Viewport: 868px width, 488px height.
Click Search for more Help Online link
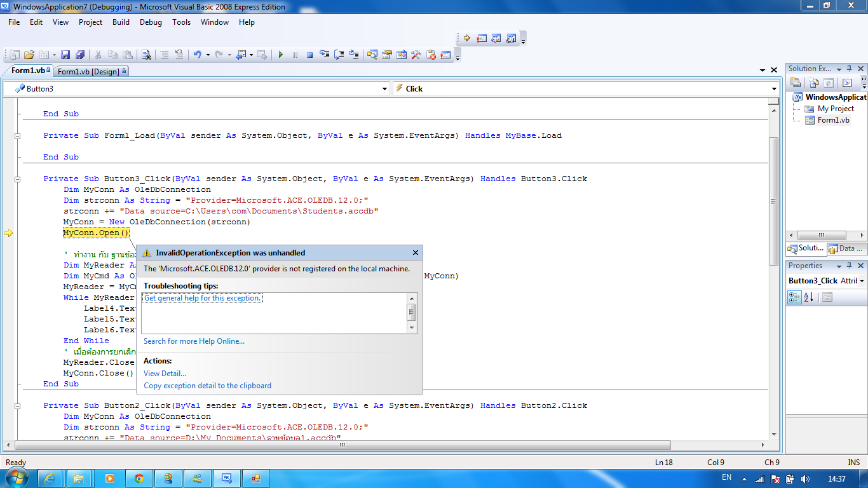pyautogui.click(x=194, y=341)
